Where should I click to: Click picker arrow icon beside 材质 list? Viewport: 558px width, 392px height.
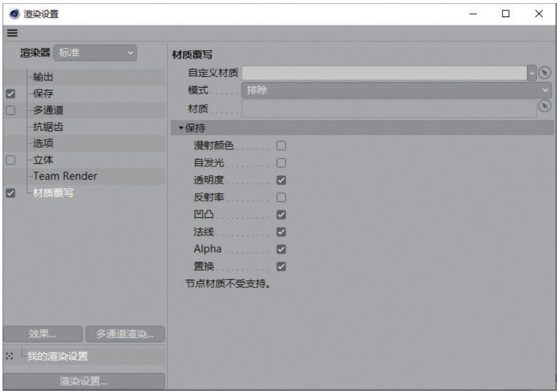(545, 106)
